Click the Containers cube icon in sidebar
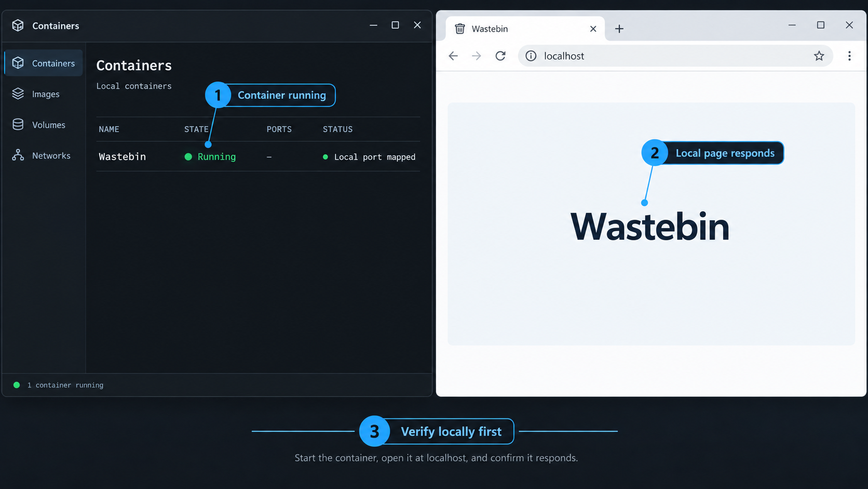Screen dimensions: 868x489 [x=18, y=63]
